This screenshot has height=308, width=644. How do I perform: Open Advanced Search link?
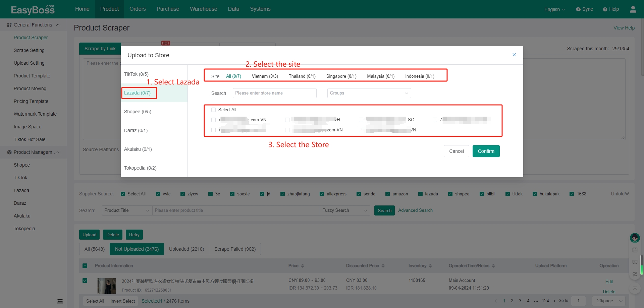[415, 210]
